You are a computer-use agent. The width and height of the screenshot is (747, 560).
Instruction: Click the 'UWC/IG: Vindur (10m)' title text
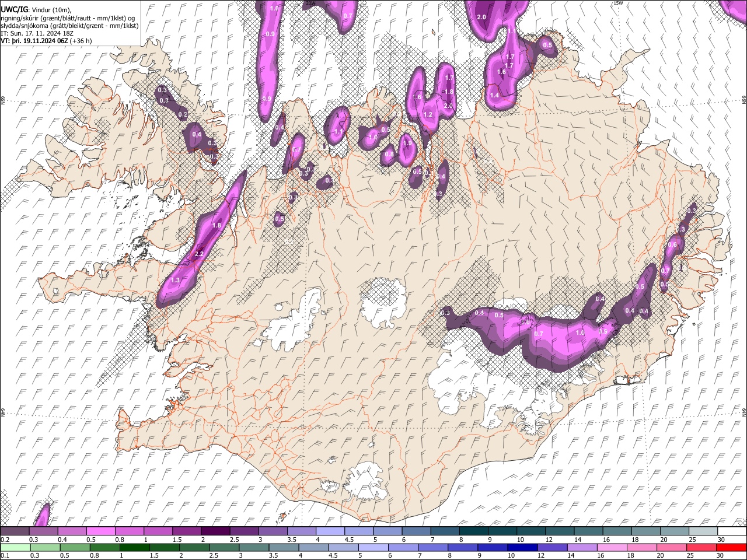tap(36, 9)
